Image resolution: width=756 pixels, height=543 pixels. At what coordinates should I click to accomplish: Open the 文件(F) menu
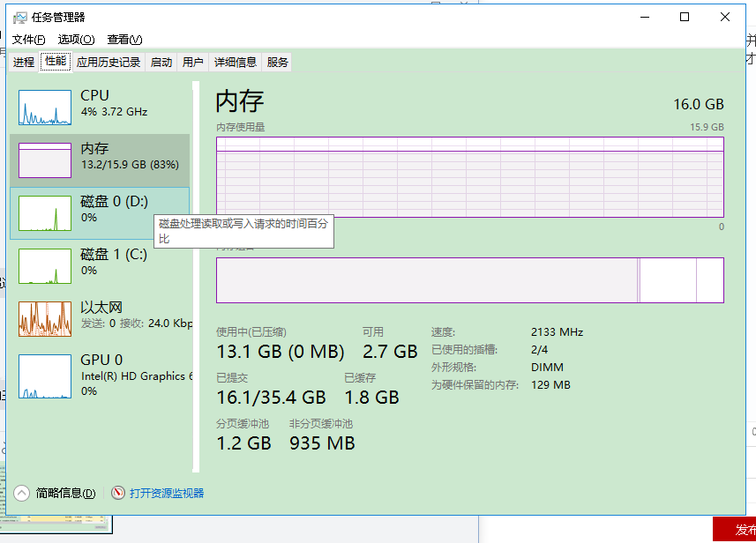pos(28,40)
